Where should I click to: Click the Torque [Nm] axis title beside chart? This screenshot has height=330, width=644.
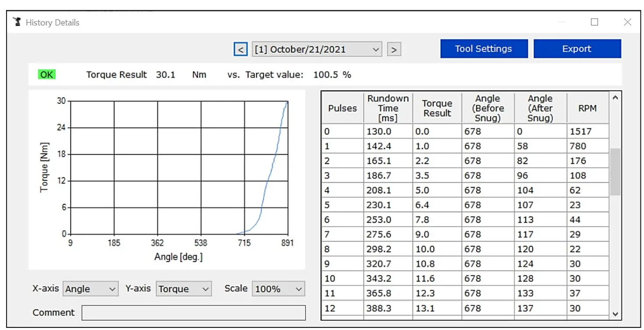pos(44,167)
